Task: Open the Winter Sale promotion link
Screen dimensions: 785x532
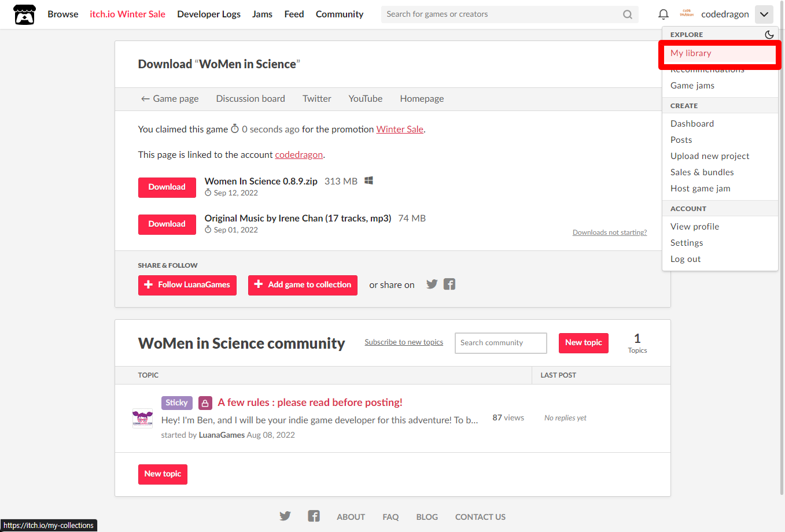Action: (400, 130)
